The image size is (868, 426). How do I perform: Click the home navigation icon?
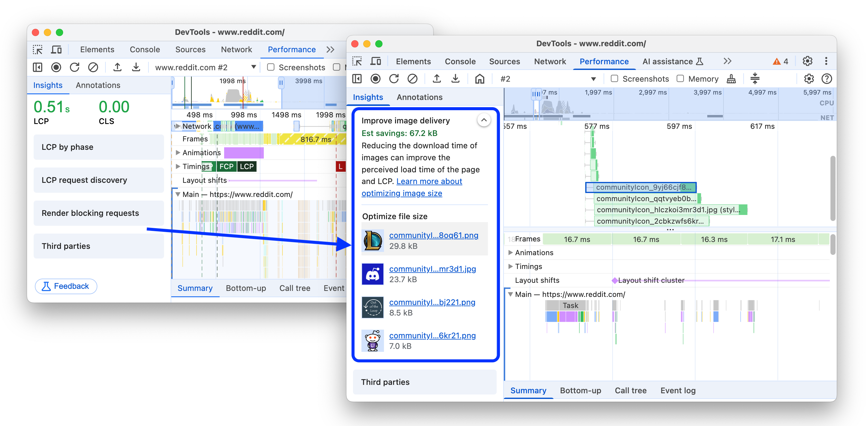pyautogui.click(x=477, y=79)
